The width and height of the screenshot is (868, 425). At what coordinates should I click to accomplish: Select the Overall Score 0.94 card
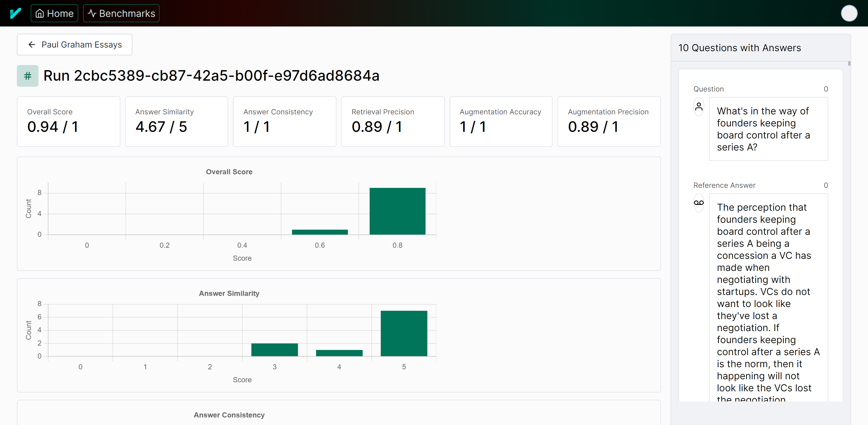click(68, 122)
